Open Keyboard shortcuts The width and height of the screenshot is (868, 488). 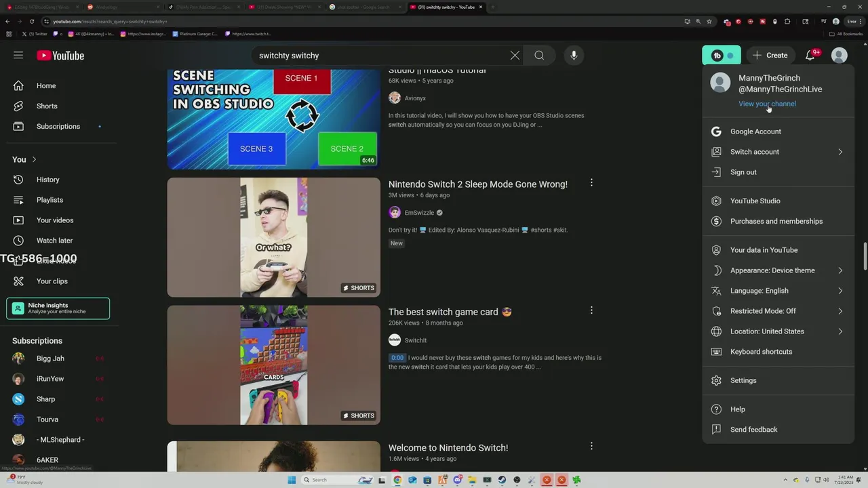coord(778,352)
